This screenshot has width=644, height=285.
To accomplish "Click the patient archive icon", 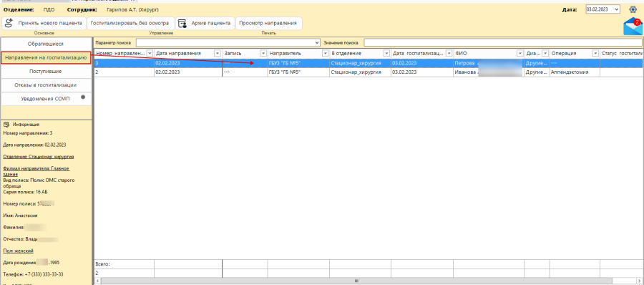I will coord(182,24).
